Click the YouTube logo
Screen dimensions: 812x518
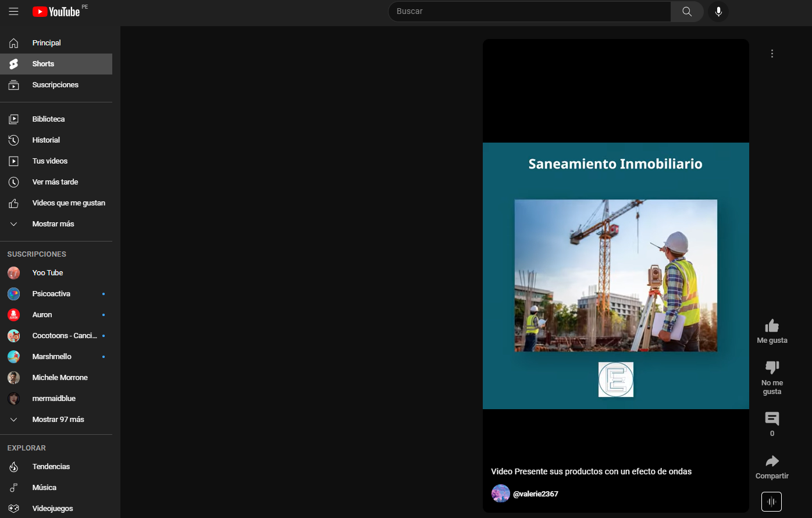(56, 12)
